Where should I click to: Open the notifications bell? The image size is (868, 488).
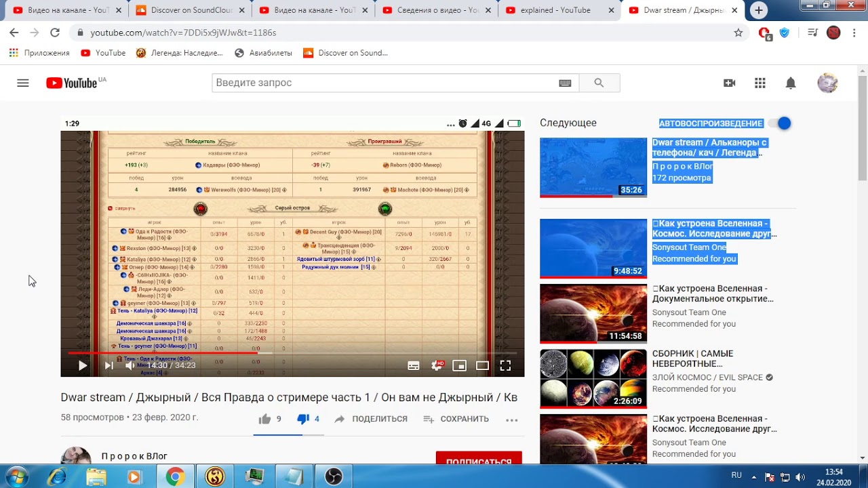click(x=791, y=83)
